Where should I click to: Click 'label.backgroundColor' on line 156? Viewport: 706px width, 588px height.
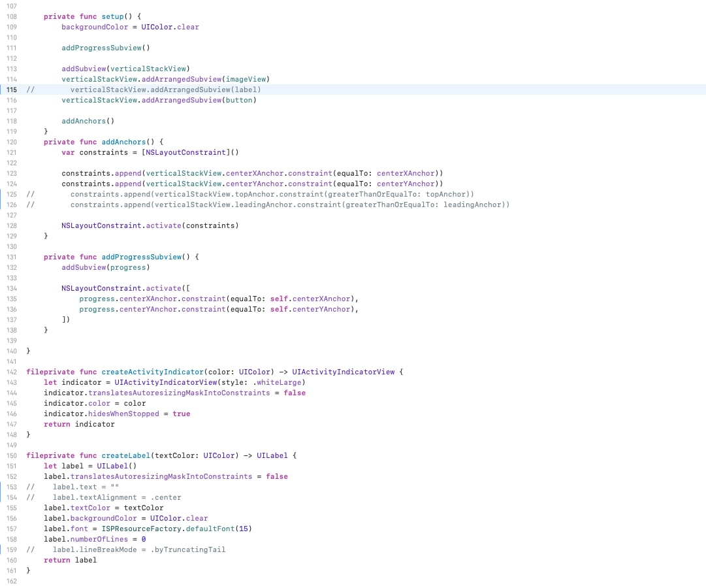pyautogui.click(x=90, y=518)
